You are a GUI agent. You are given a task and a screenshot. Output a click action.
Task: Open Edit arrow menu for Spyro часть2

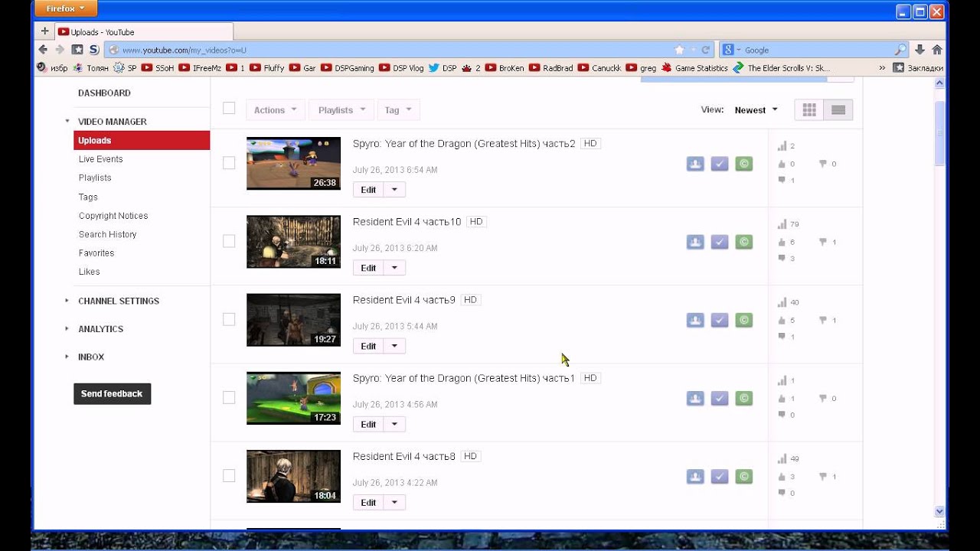tap(394, 190)
